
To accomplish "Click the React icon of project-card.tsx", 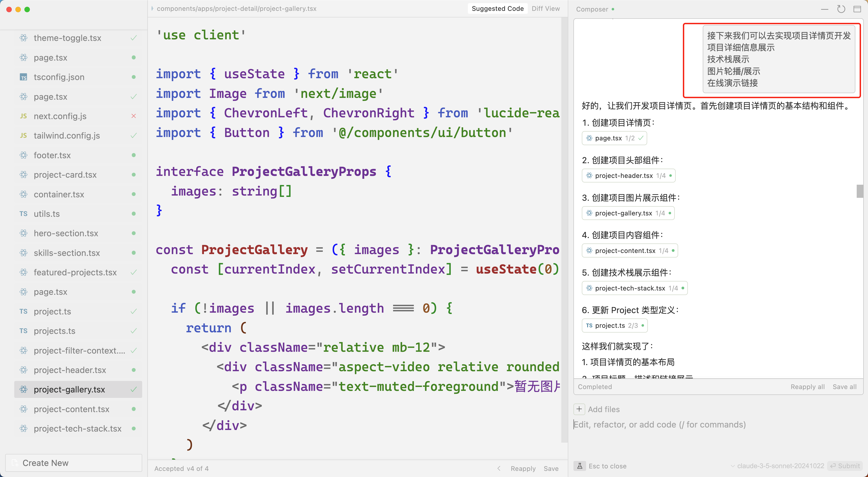I will (23, 175).
